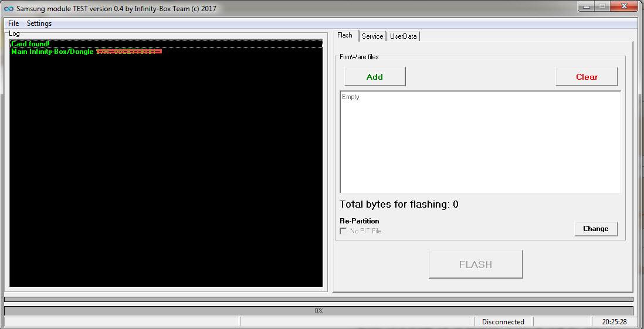Switch to the Flash tab
644x329 pixels.
[x=346, y=35]
